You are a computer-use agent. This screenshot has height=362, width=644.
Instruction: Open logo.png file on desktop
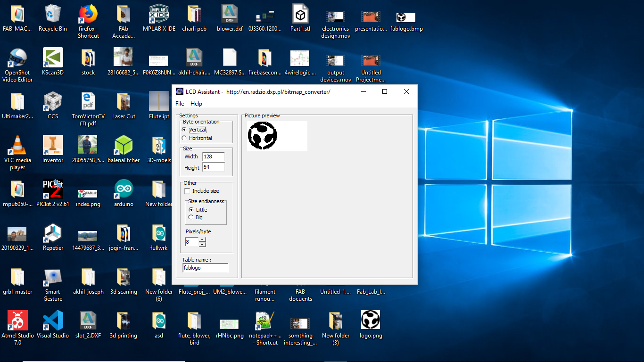click(371, 321)
